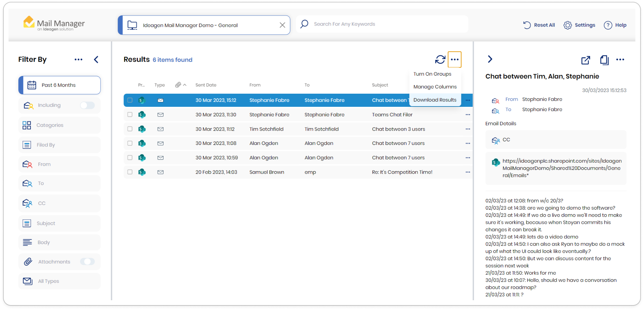Open the Past 6 Months date filter
Image resolution: width=644 pixels, height=310 pixels.
(x=59, y=85)
